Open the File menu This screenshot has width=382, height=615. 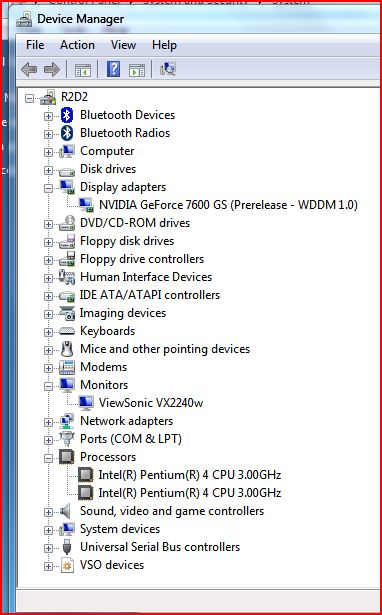tap(35, 45)
